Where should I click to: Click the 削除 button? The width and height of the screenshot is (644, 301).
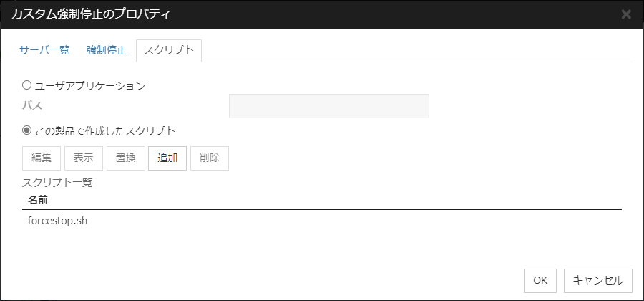210,158
